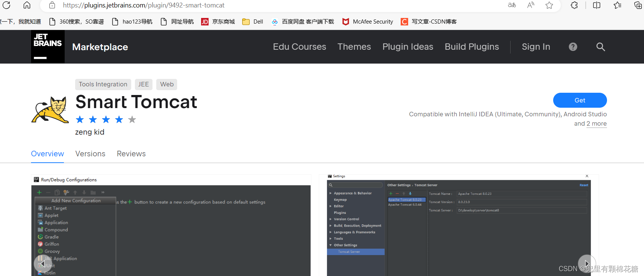
Task: Open the browser home page icon
Action: coord(27,5)
